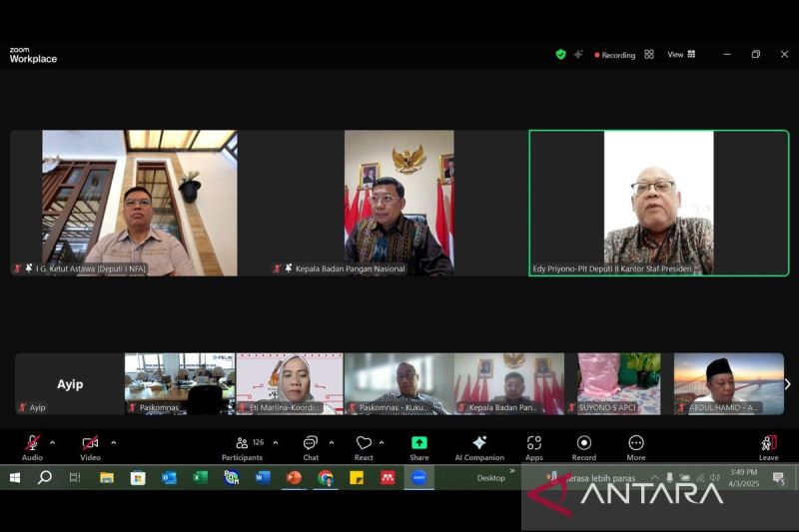Screen dimensions: 799x532
Task: Start recording with the Record button
Action: coord(584,447)
